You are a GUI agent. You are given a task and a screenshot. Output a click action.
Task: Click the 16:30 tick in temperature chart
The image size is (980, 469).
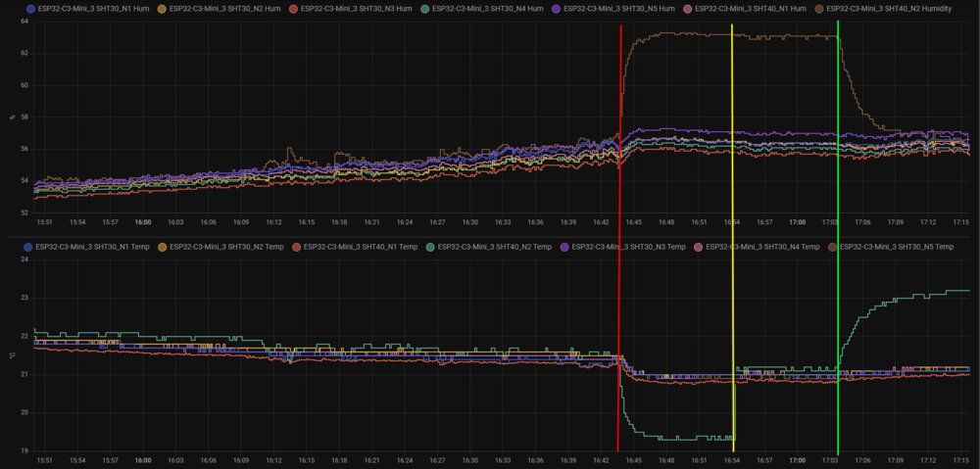[x=470, y=459]
